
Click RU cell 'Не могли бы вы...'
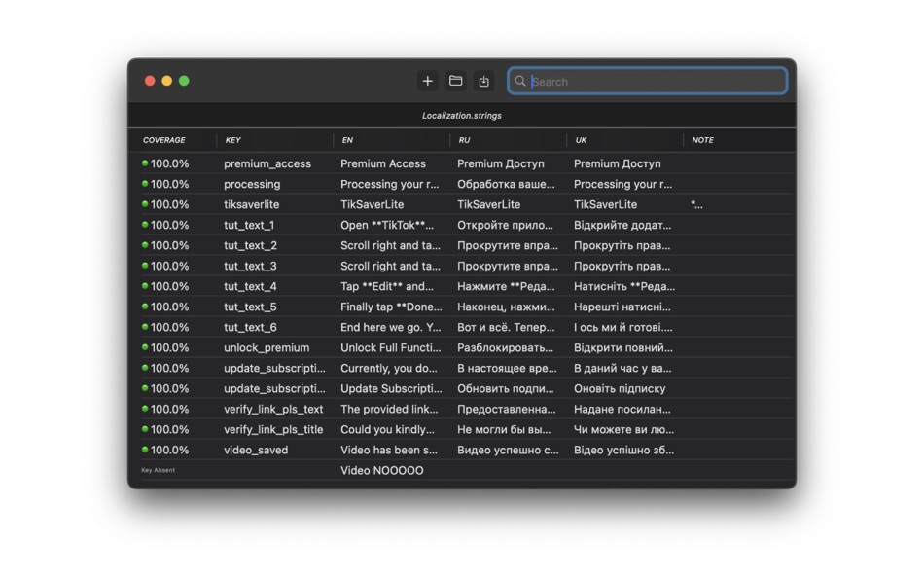[504, 430]
